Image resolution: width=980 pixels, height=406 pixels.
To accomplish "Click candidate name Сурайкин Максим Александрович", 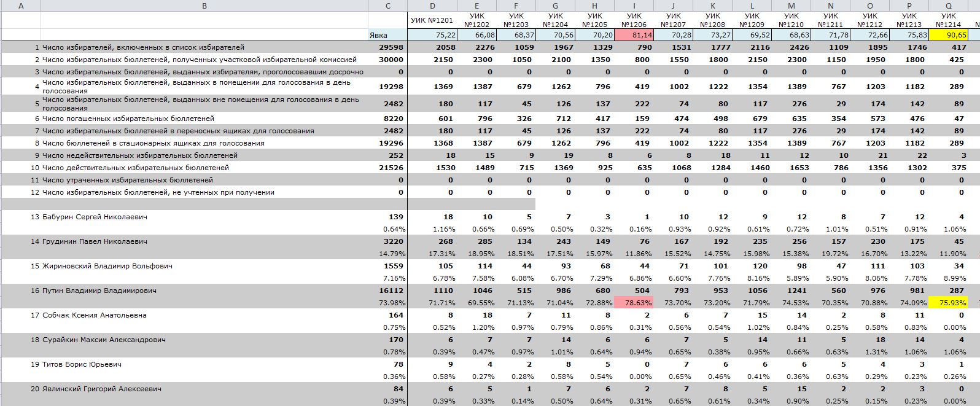I will (x=104, y=340).
